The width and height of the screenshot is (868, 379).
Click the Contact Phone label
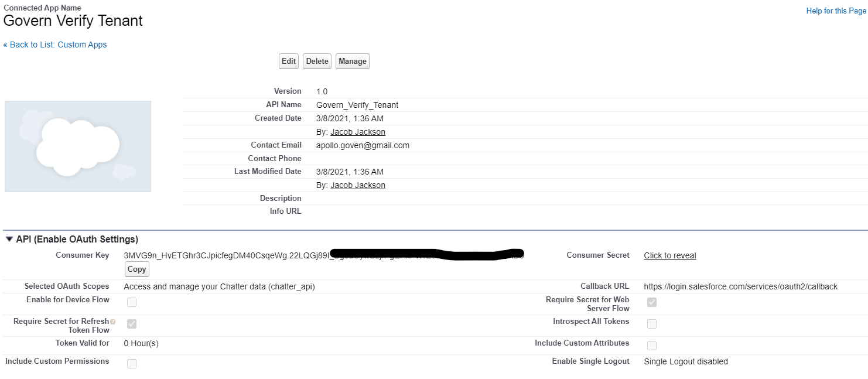(275, 158)
